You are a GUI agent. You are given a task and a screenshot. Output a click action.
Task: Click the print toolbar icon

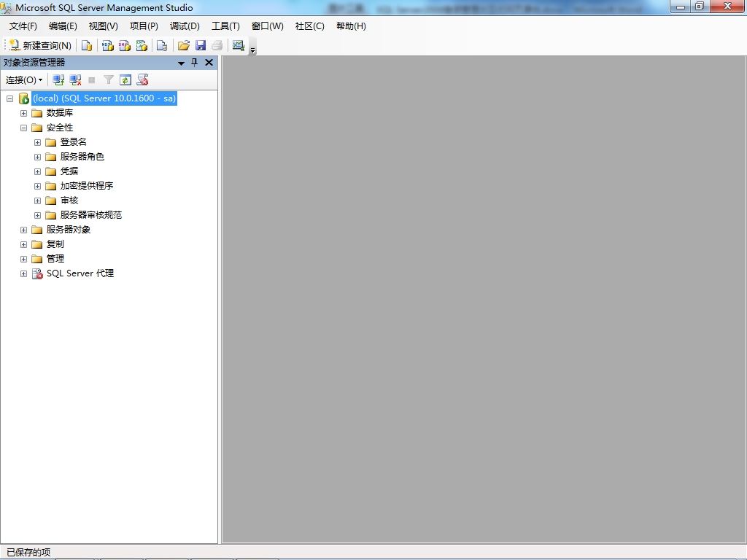pyautogui.click(x=217, y=46)
